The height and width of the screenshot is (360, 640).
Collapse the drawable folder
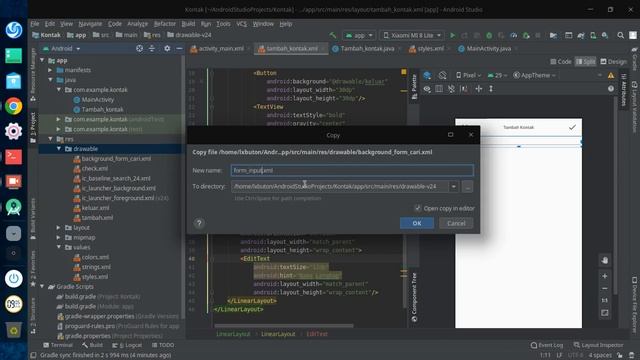point(59,149)
